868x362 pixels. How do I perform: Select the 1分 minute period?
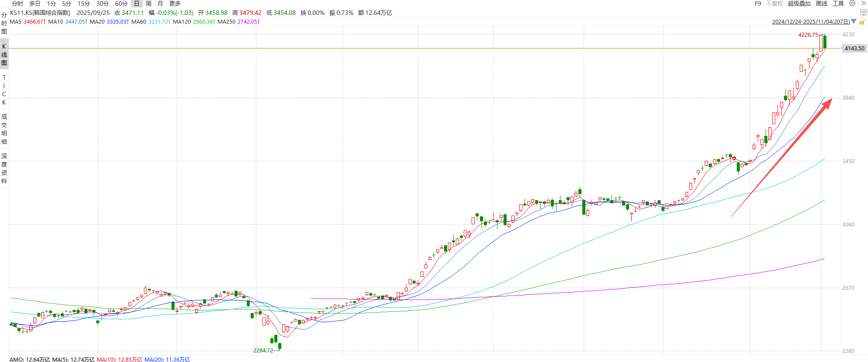pyautogui.click(x=52, y=3)
